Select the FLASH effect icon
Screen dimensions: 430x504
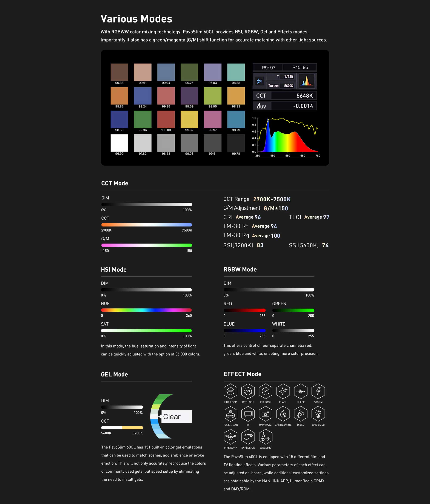[x=283, y=391]
